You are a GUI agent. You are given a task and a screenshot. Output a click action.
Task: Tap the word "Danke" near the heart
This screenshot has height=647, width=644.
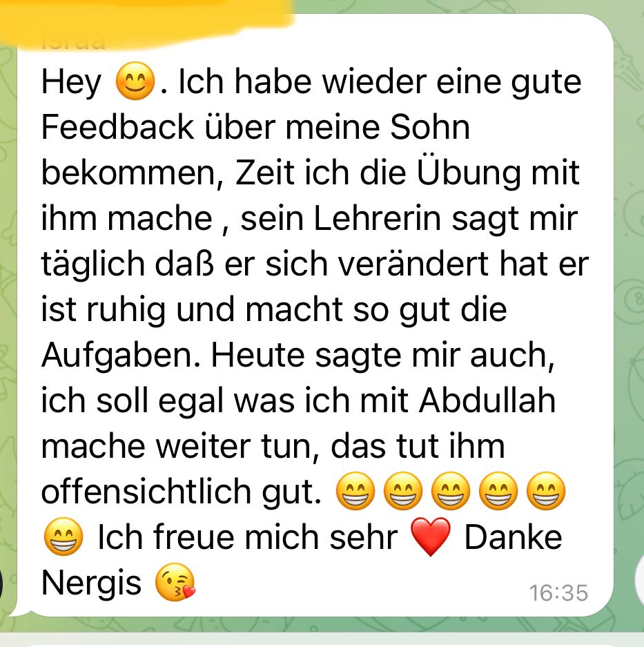point(514,537)
